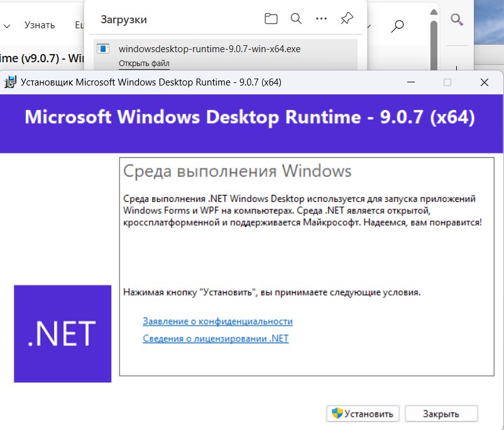Click the Открыть файл link
The image size is (504, 430).
click(144, 63)
